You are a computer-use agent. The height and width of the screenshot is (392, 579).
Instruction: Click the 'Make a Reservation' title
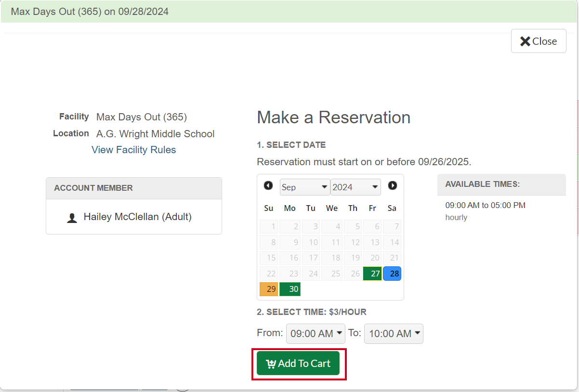[334, 118]
